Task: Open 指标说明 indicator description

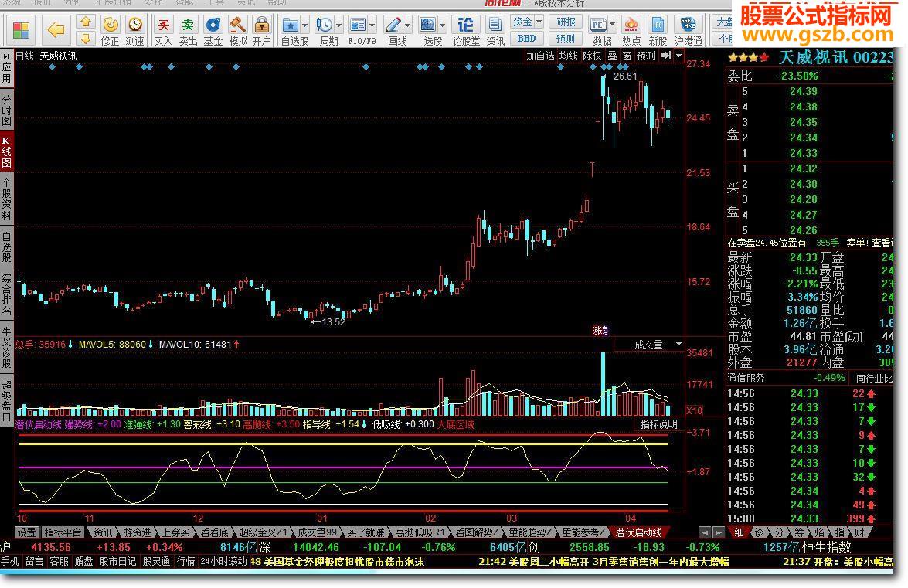Action: [659, 424]
